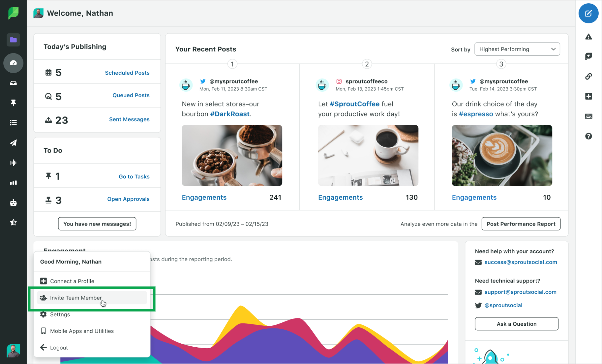Click Go to Tasks link in To Do
The width and height of the screenshot is (602, 364).
pos(134,176)
